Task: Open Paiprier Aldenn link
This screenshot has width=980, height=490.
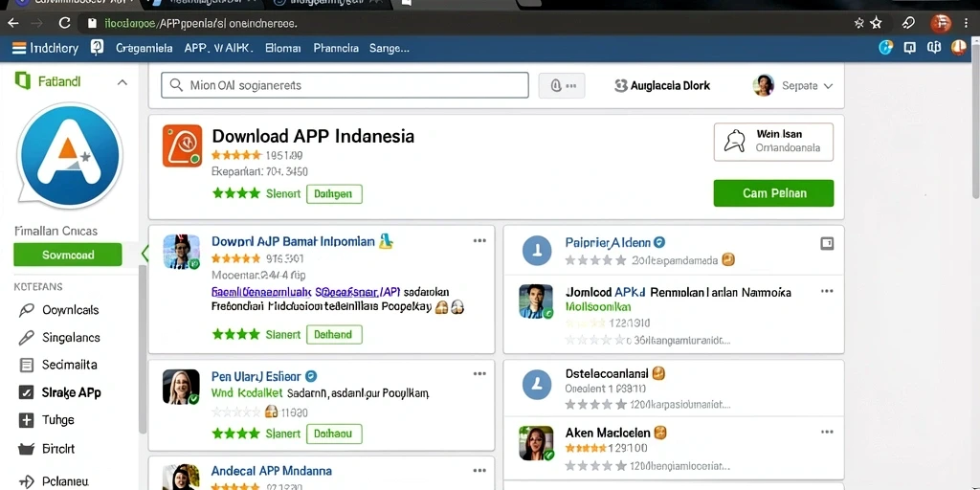Action: [x=608, y=242]
